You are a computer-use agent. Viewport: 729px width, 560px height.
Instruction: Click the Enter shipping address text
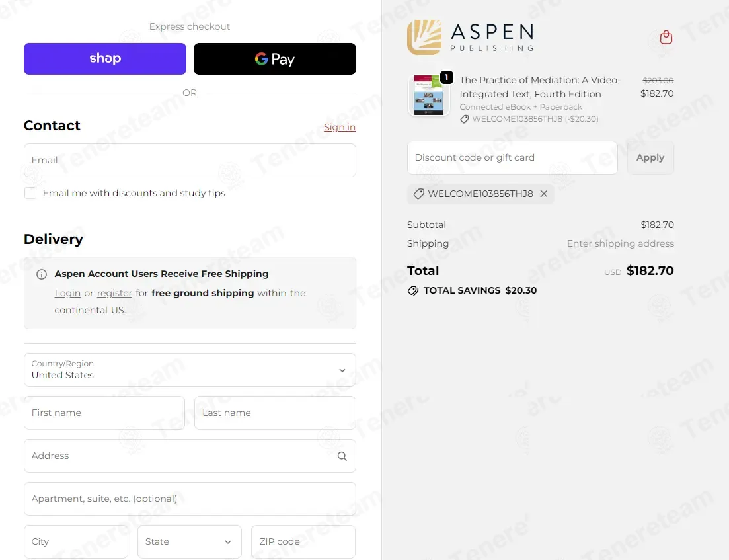[x=620, y=243]
